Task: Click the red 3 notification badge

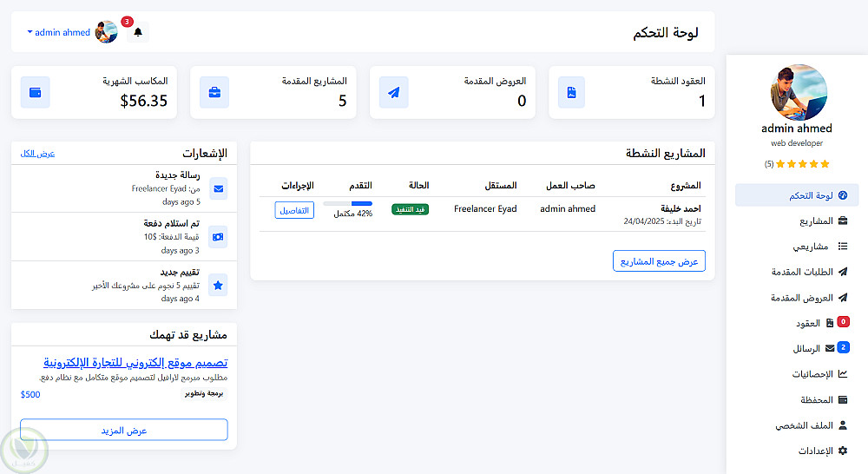Action: pyautogui.click(x=127, y=22)
